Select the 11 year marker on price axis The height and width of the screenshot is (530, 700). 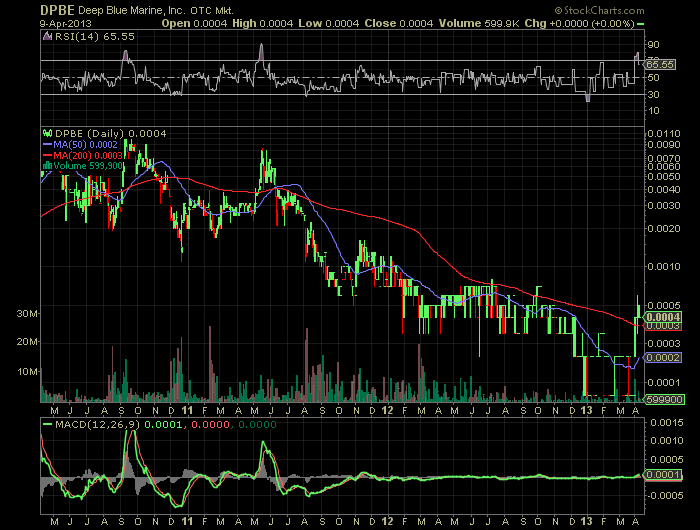coord(187,410)
